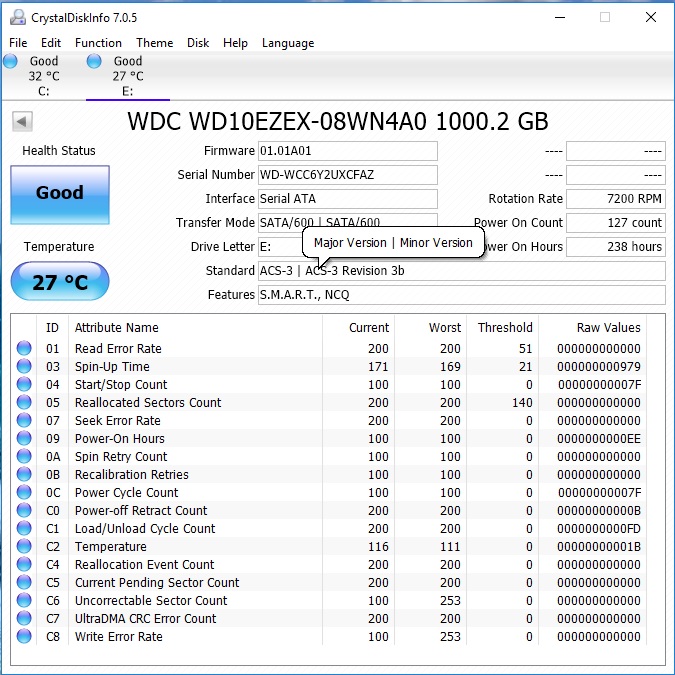The image size is (675, 675).
Task: Click the ID column header
Action: [52, 328]
